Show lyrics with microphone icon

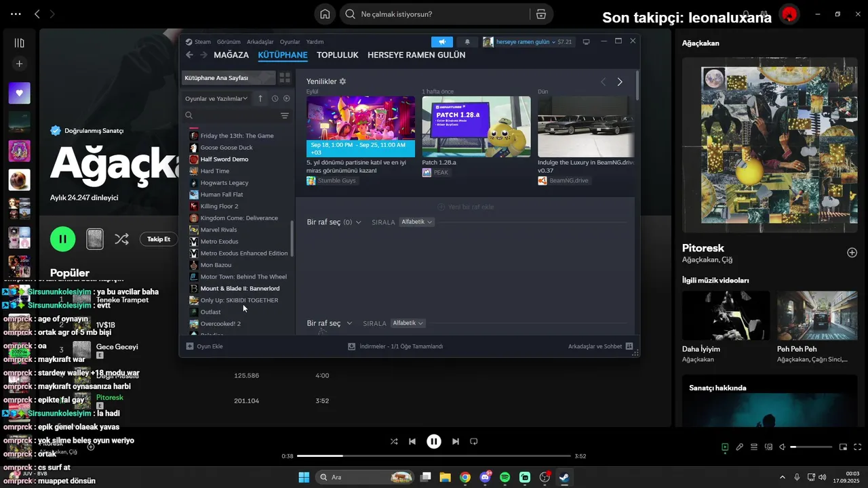740,447
